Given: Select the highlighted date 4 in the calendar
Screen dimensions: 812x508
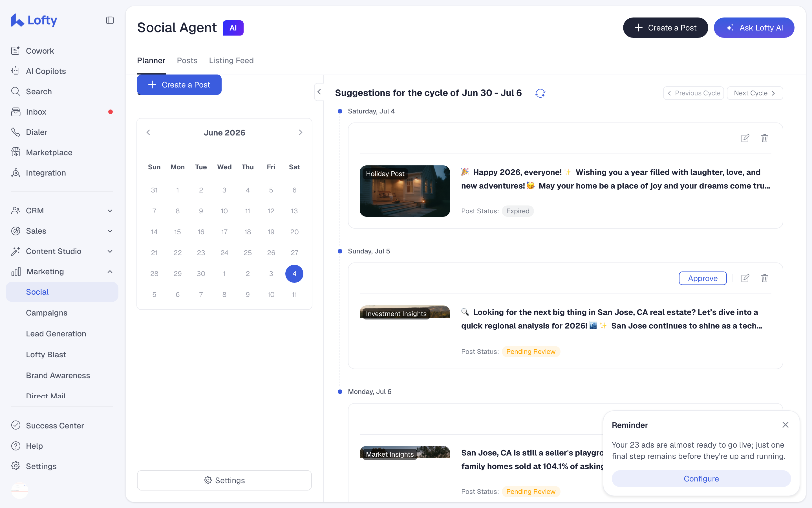Looking at the screenshot, I should [294, 273].
